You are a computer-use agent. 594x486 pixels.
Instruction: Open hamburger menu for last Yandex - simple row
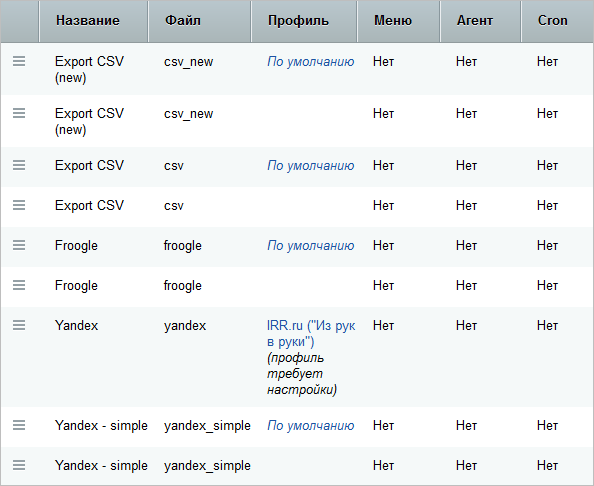[19, 465]
